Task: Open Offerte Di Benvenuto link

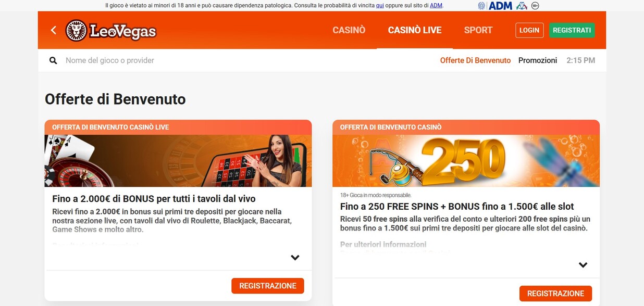Action: (x=475, y=60)
